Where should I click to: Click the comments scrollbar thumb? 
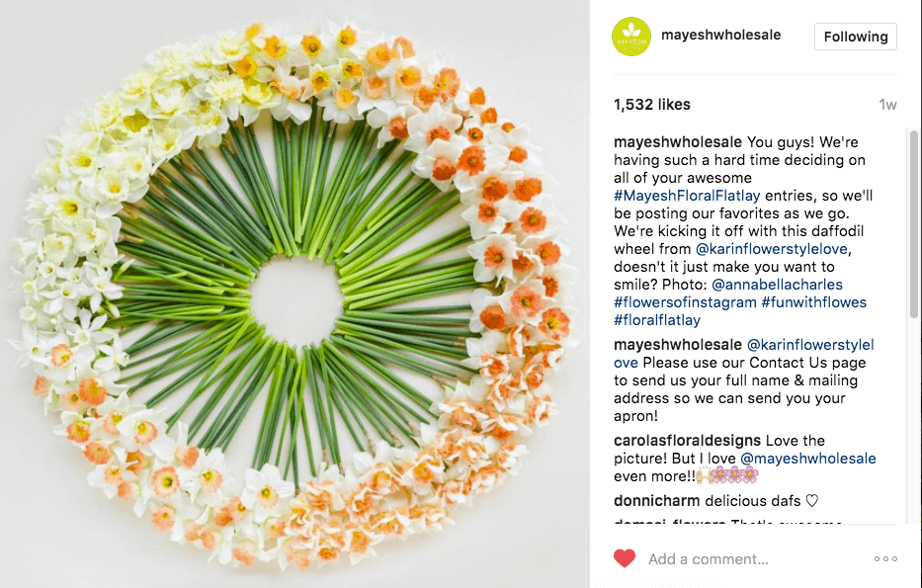913,224
